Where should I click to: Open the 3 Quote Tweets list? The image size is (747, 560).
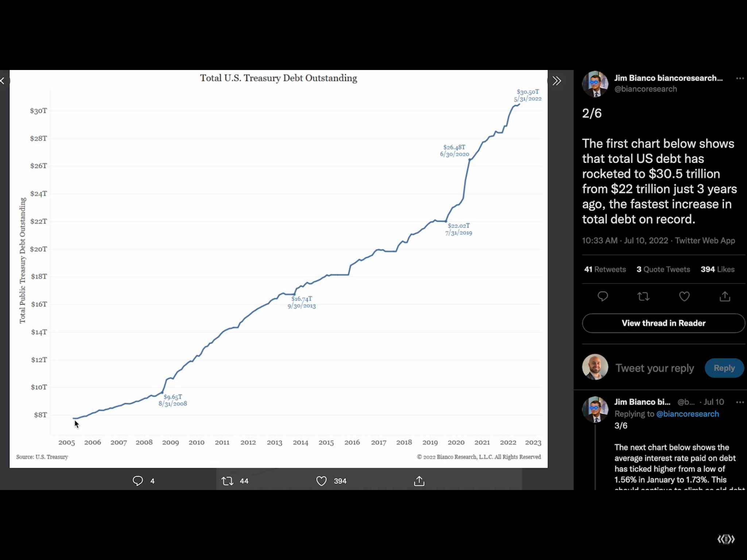pos(663,269)
